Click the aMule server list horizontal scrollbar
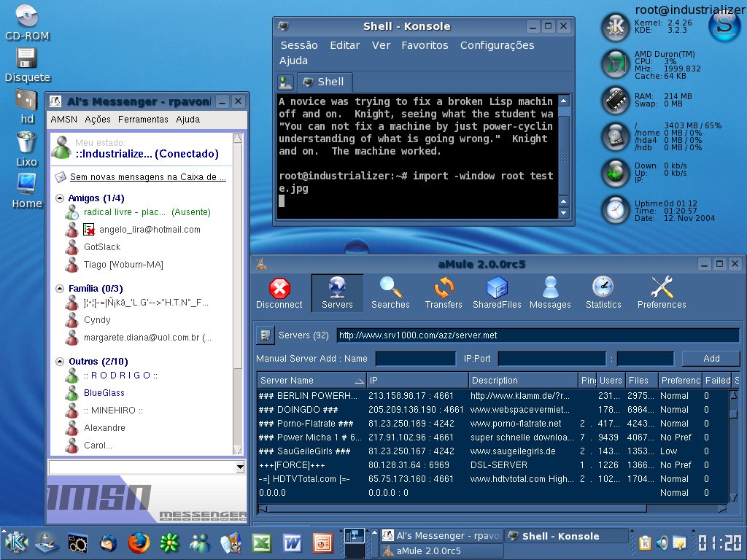This screenshot has width=747, height=560. coord(492,509)
